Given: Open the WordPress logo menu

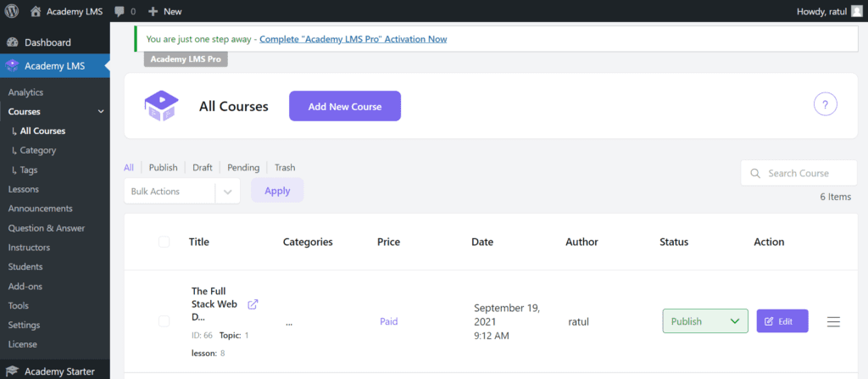Looking at the screenshot, I should [12, 11].
